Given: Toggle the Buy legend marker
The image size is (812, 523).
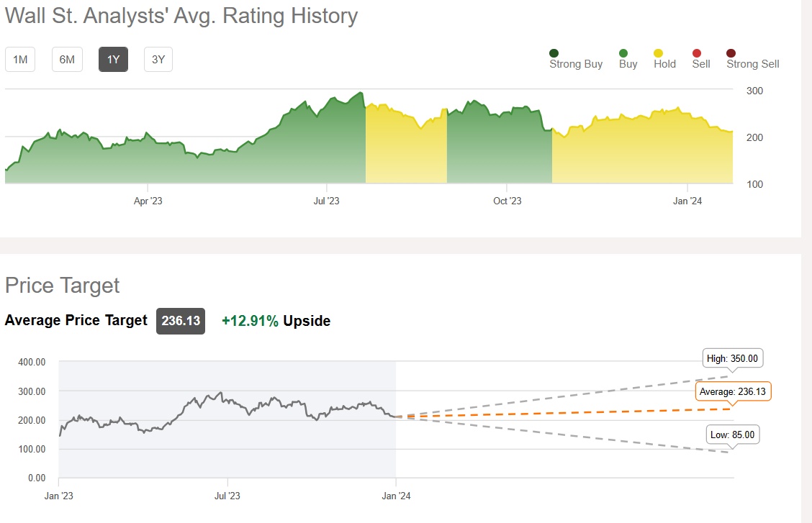Looking at the screenshot, I should (623, 53).
